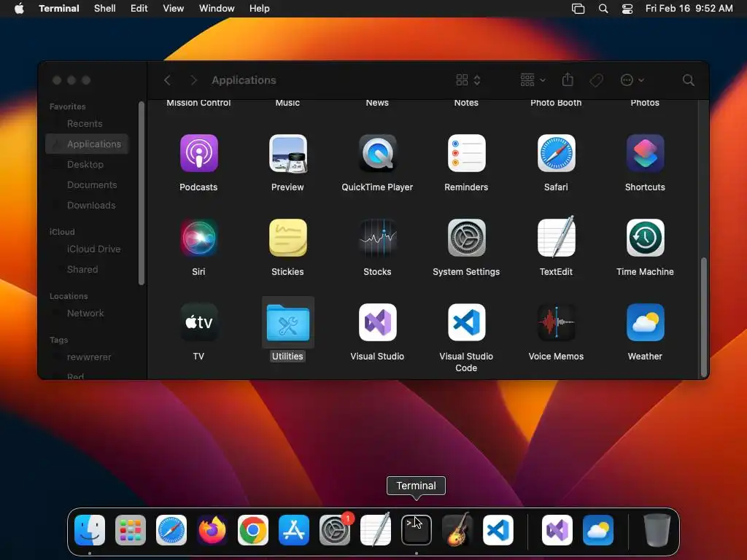Open the Podcasts app icon
The width and height of the screenshot is (747, 560).
[198, 153]
